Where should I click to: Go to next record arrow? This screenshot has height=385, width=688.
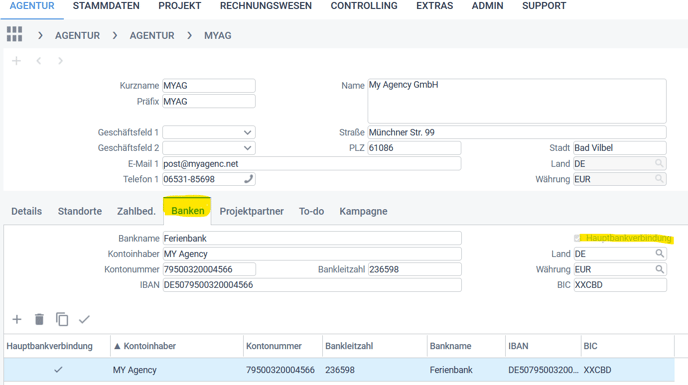pyautogui.click(x=60, y=61)
